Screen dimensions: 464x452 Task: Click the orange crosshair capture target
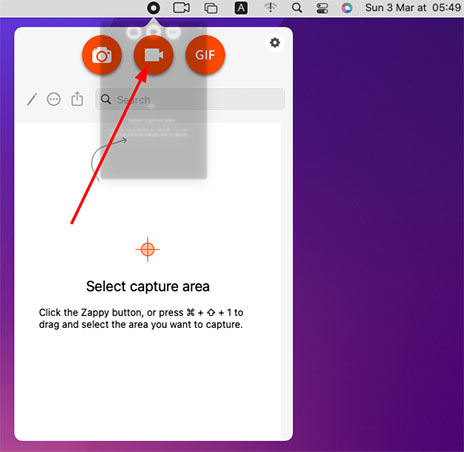click(x=148, y=249)
